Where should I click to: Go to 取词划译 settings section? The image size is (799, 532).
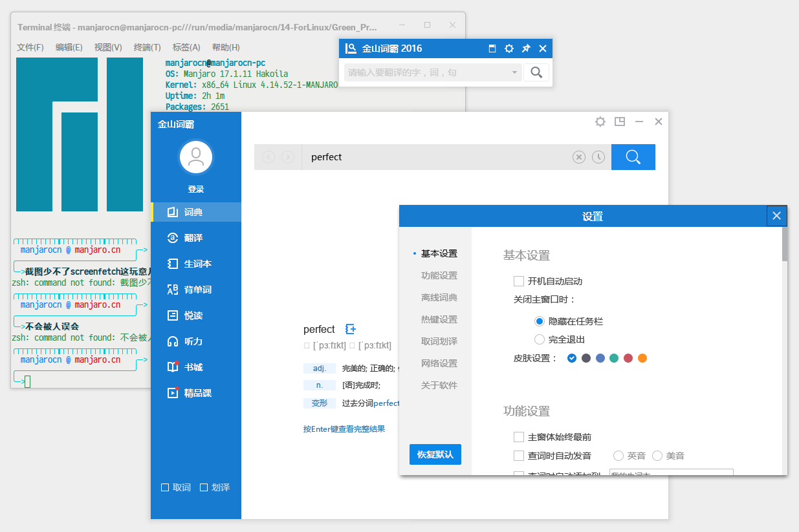439,341
